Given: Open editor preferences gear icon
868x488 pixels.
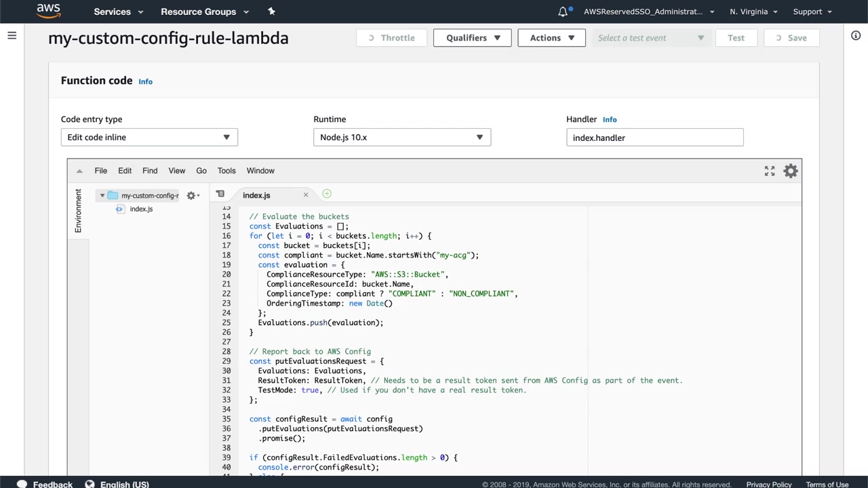Looking at the screenshot, I should 791,171.
